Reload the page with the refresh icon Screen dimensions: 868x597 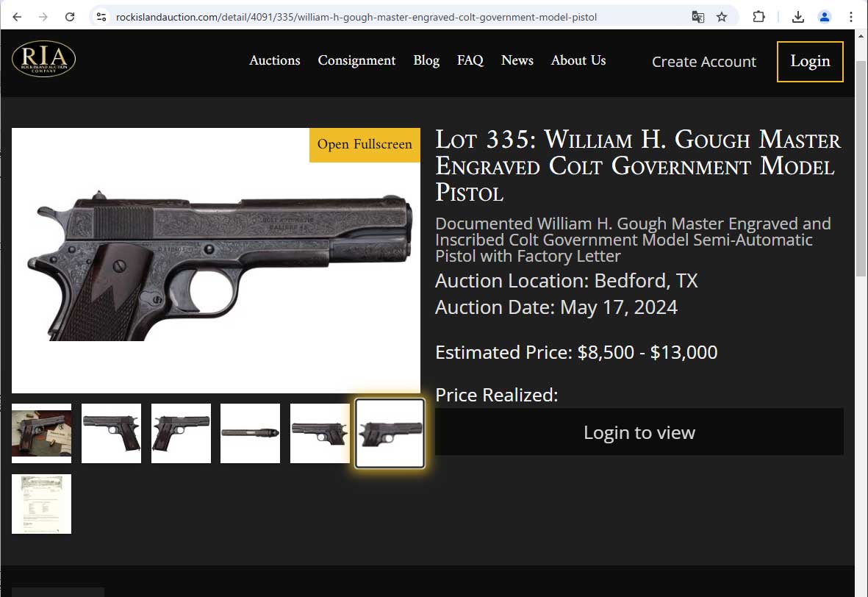[x=70, y=17]
